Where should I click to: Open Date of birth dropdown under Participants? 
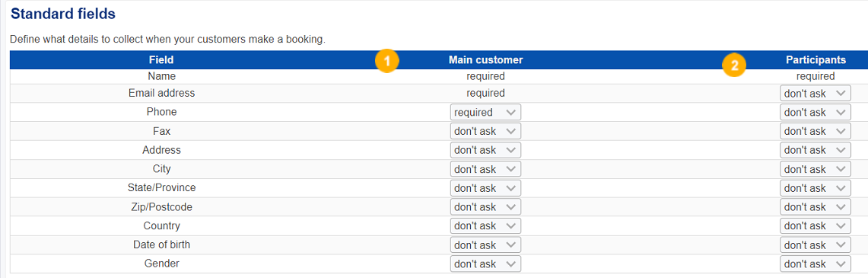pyautogui.click(x=816, y=244)
